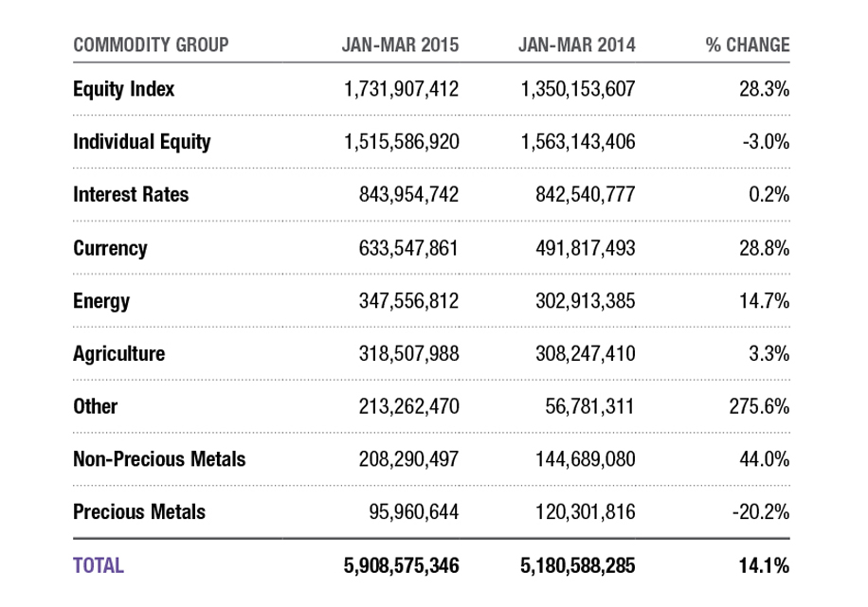Select the Non-Precious Metals row label
The image size is (868, 607).
click(x=159, y=459)
